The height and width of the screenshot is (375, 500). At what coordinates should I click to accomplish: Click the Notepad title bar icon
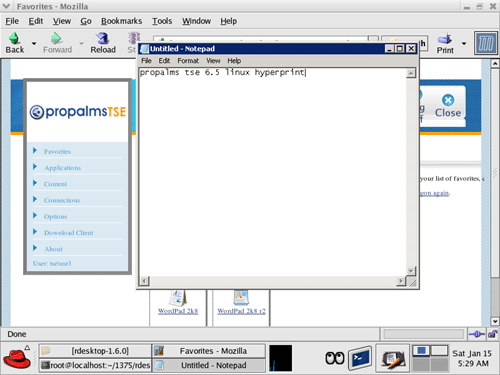pyautogui.click(x=144, y=49)
